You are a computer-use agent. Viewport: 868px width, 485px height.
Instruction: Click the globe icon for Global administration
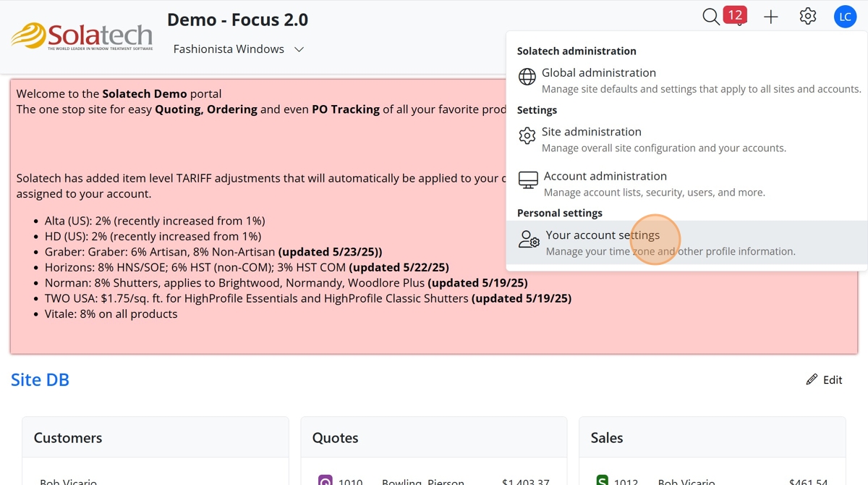[527, 76]
